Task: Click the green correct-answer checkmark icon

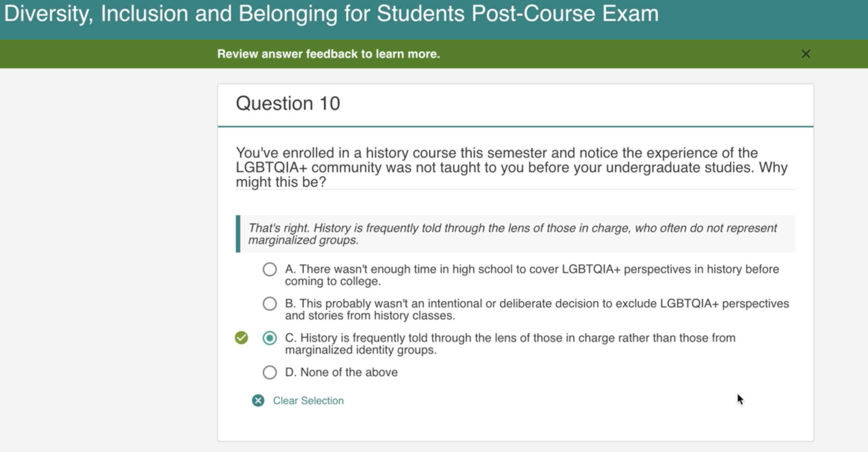Action: [x=241, y=338]
